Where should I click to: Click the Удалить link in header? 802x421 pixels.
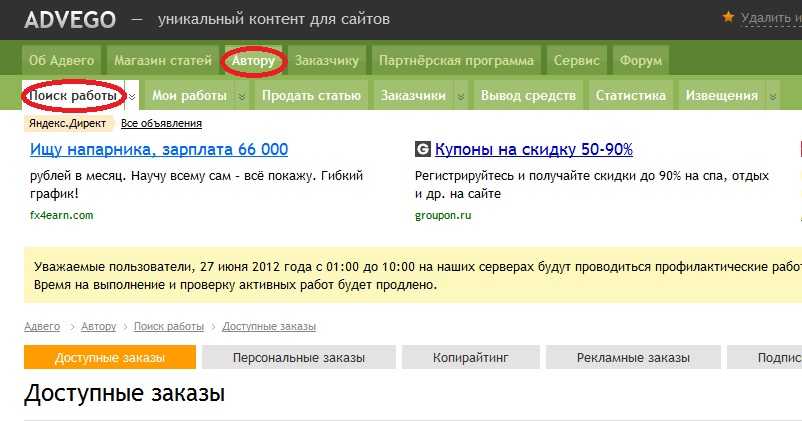[771, 18]
